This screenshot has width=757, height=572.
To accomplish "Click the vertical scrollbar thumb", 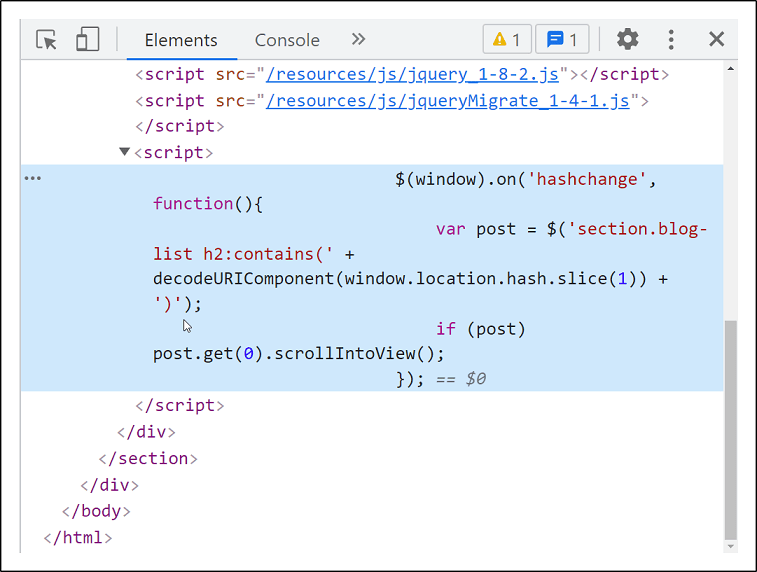I will 730,430.
